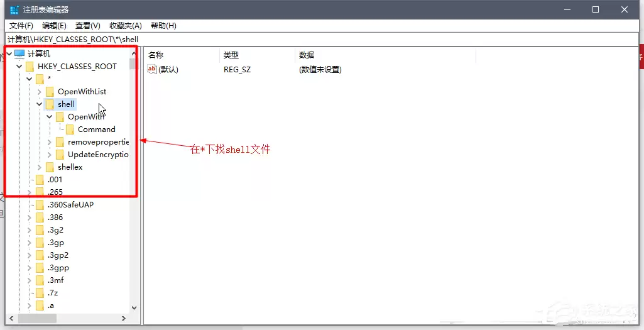Click the shellex folder icon

50,167
